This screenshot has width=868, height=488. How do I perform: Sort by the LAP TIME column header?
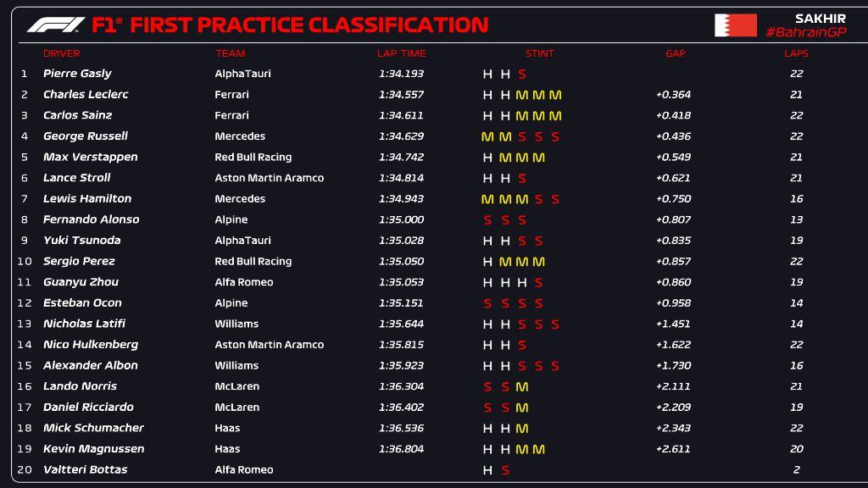(401, 53)
